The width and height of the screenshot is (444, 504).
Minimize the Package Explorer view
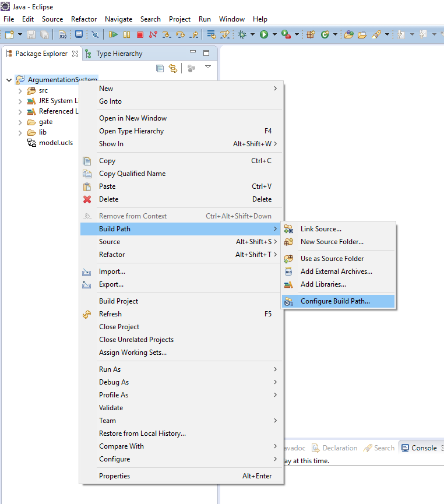pos(193,51)
